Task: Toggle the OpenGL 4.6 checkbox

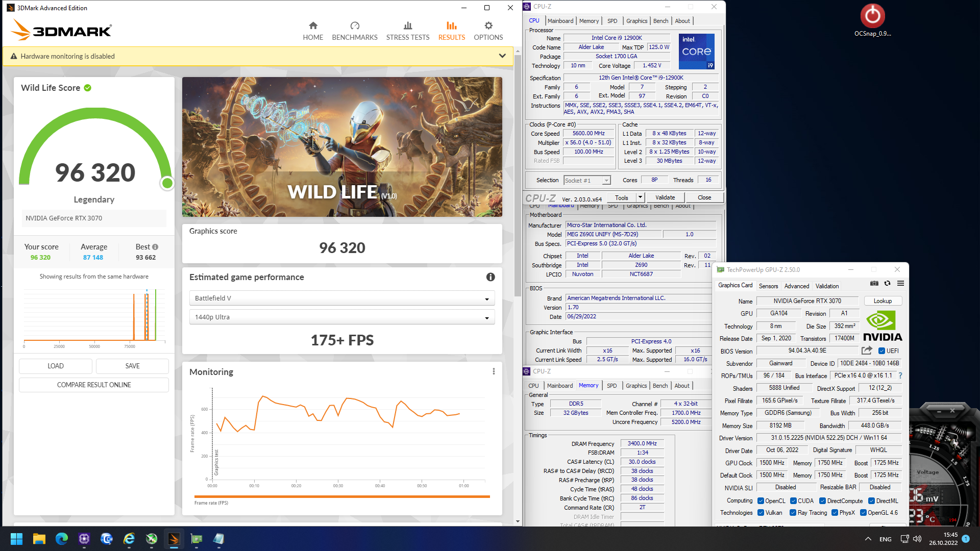Action: tap(863, 513)
